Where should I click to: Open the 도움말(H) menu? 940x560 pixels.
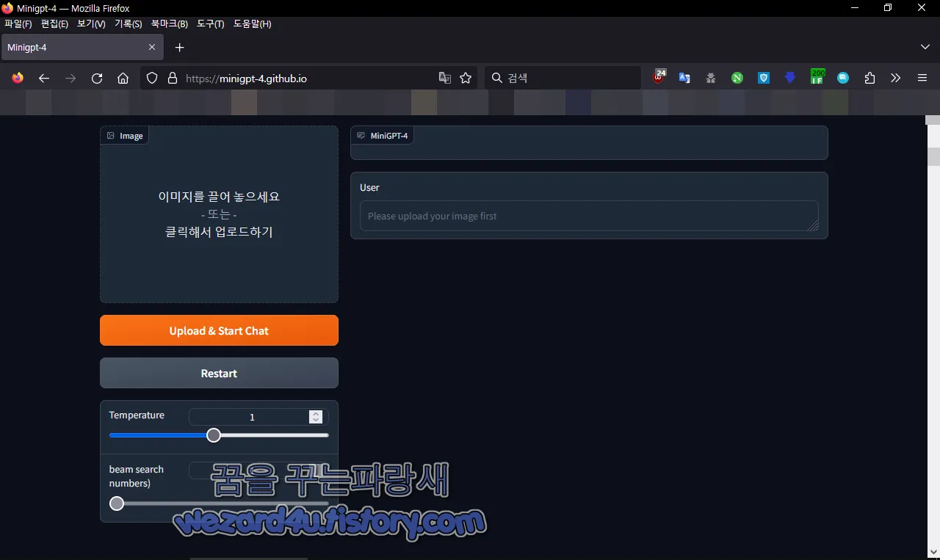coord(253,24)
